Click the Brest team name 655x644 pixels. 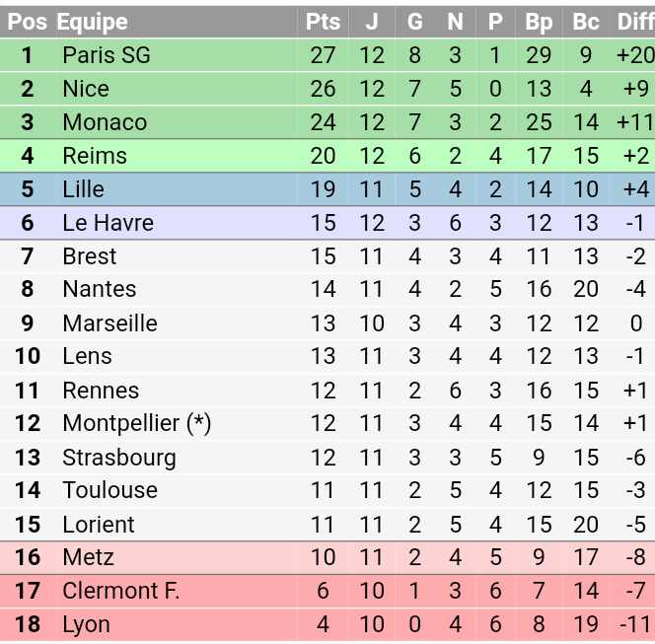pyautogui.click(x=90, y=256)
